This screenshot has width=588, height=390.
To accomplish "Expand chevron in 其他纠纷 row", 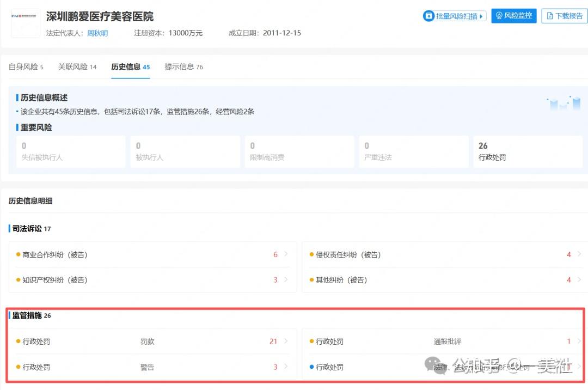I will point(579,279).
